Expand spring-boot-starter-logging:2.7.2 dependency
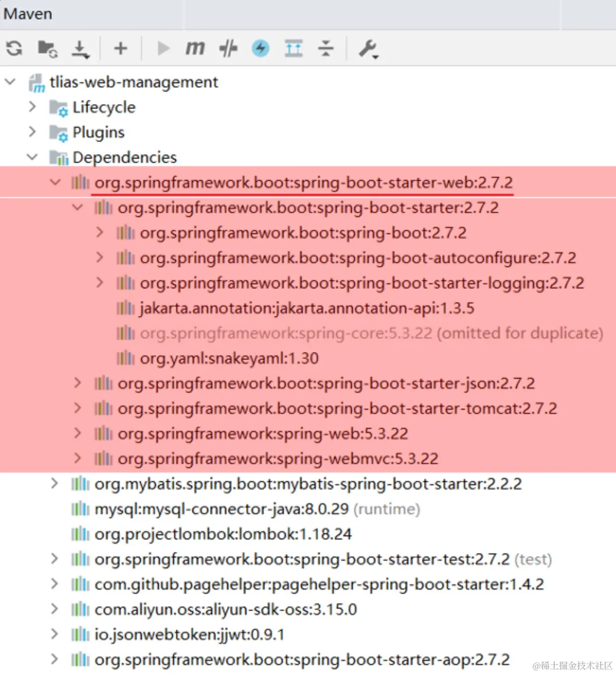The width and height of the screenshot is (616, 674). point(100,283)
